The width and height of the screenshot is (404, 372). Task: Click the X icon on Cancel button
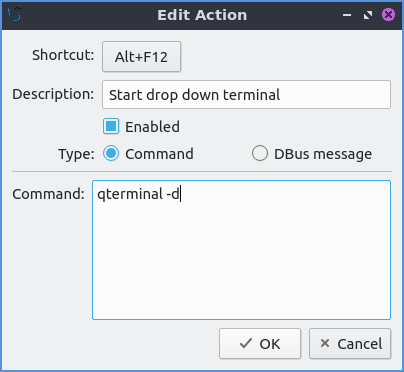point(325,343)
